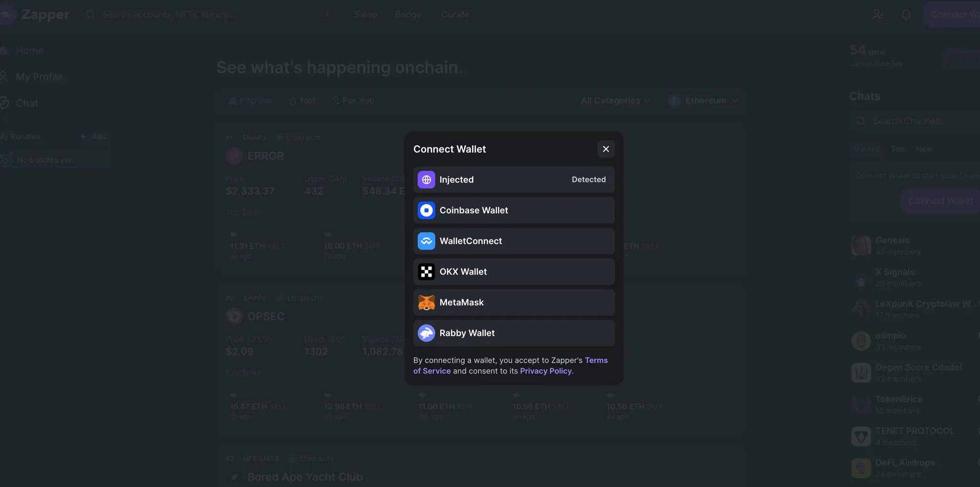Switch to the For You feed tab
The image size is (980, 487).
point(353,101)
